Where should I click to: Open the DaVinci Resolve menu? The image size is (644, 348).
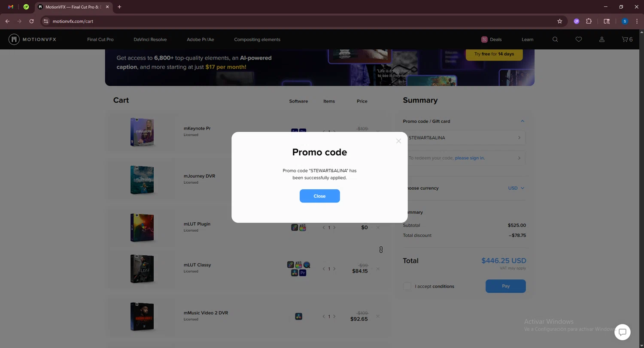tap(150, 39)
